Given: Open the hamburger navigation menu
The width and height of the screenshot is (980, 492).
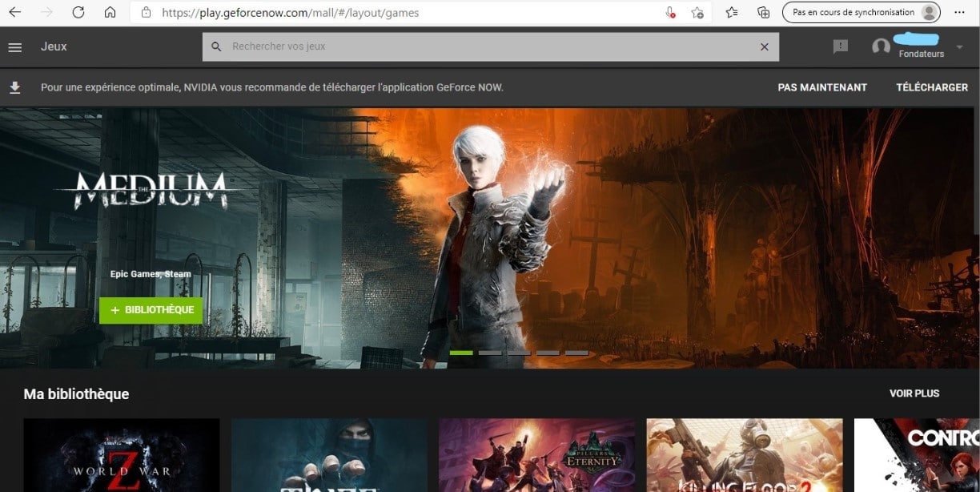Looking at the screenshot, I should tap(14, 47).
